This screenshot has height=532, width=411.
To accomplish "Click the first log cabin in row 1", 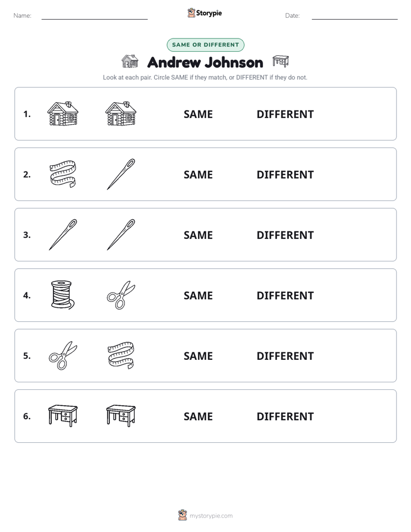I will point(63,113).
